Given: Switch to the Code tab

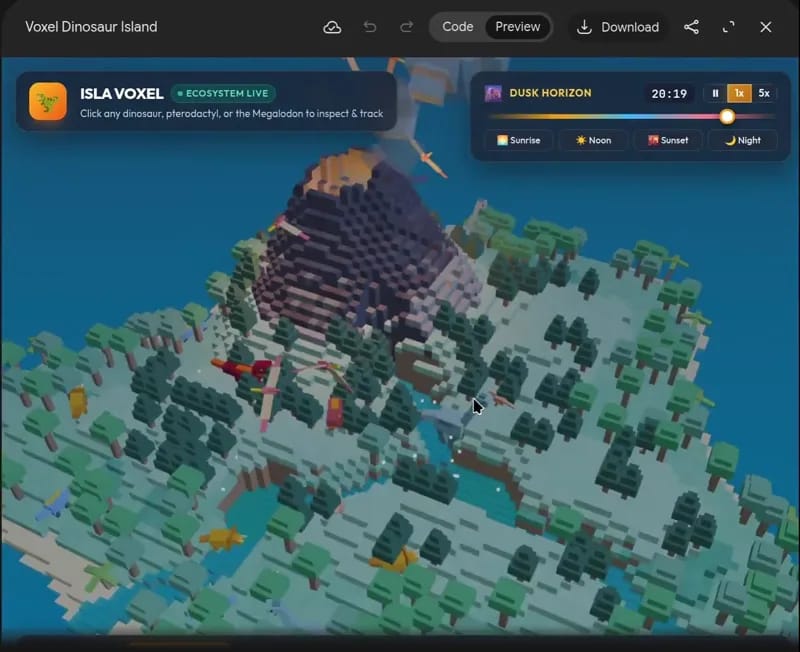Looking at the screenshot, I should pyautogui.click(x=458, y=27).
